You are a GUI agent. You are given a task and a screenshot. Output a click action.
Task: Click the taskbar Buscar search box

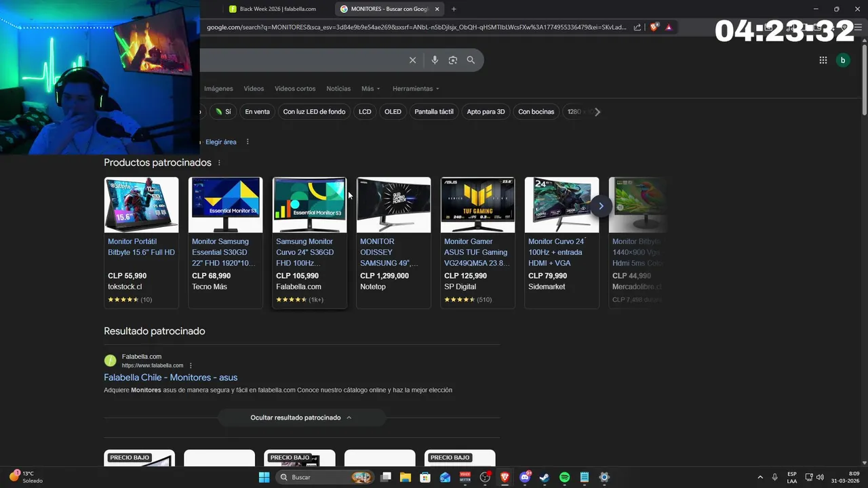pyautogui.click(x=325, y=477)
